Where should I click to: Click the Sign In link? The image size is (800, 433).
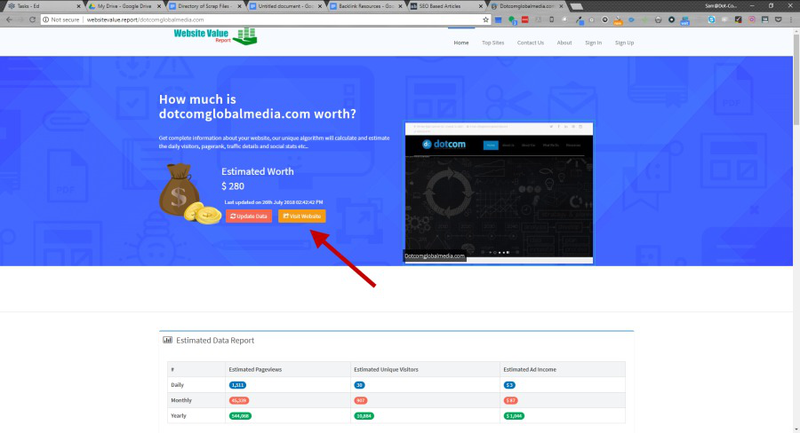593,43
